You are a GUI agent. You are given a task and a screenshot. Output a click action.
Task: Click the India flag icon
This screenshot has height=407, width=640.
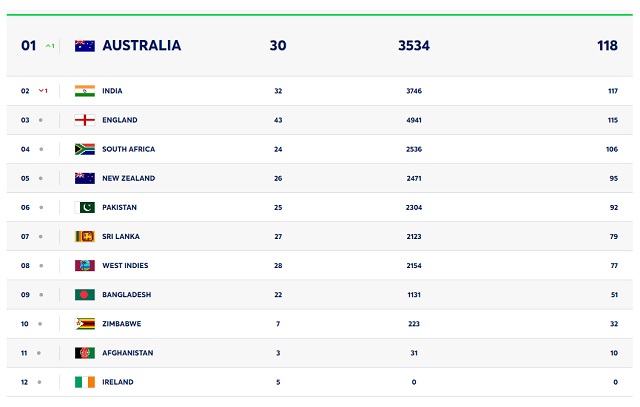(85, 91)
